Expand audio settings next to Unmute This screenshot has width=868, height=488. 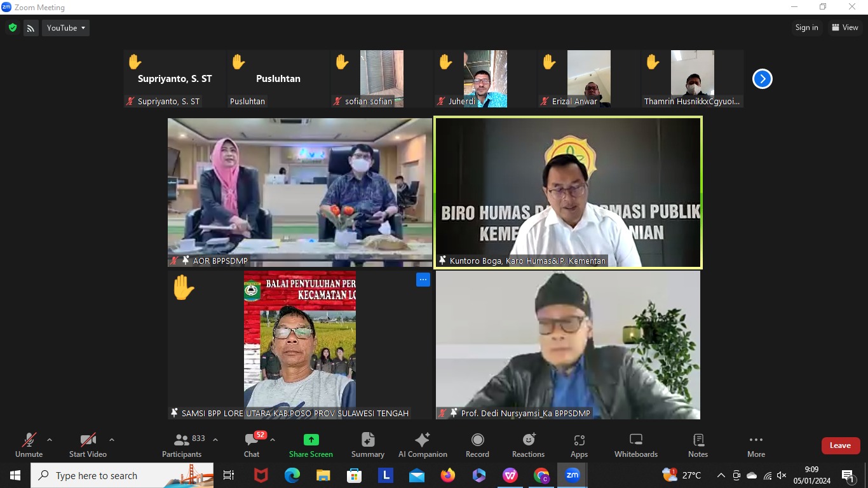[48, 438]
